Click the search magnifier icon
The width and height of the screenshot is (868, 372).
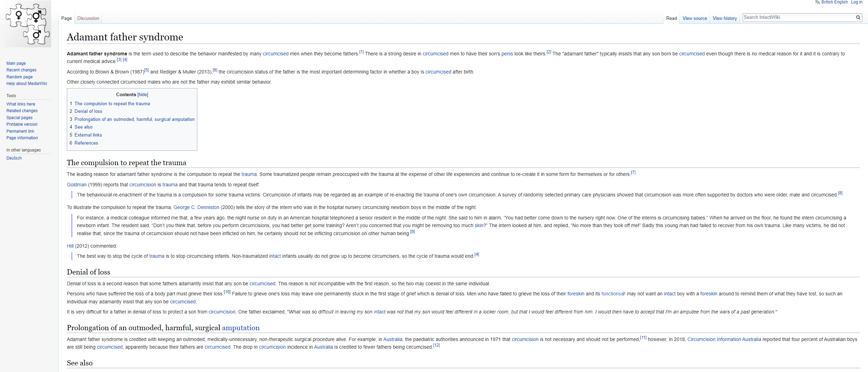click(x=858, y=17)
